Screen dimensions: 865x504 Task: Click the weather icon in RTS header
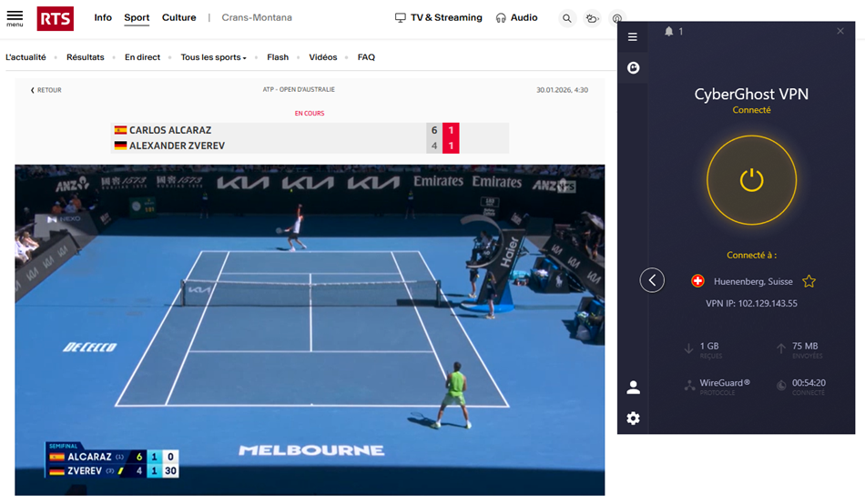[x=592, y=18]
